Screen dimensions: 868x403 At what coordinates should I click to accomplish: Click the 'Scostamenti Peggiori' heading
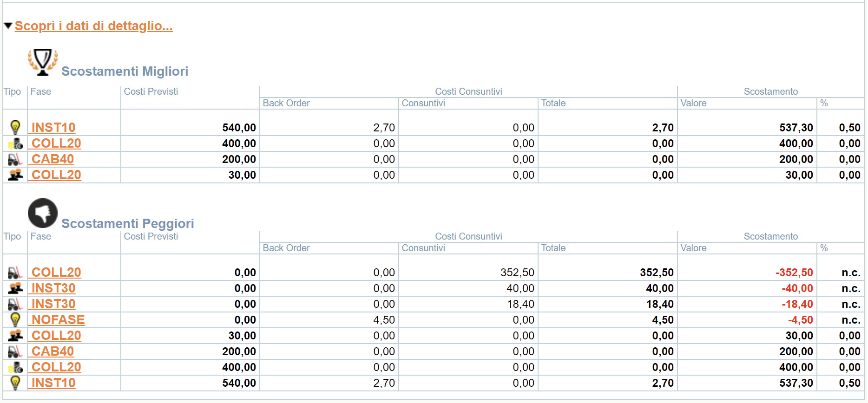(127, 223)
